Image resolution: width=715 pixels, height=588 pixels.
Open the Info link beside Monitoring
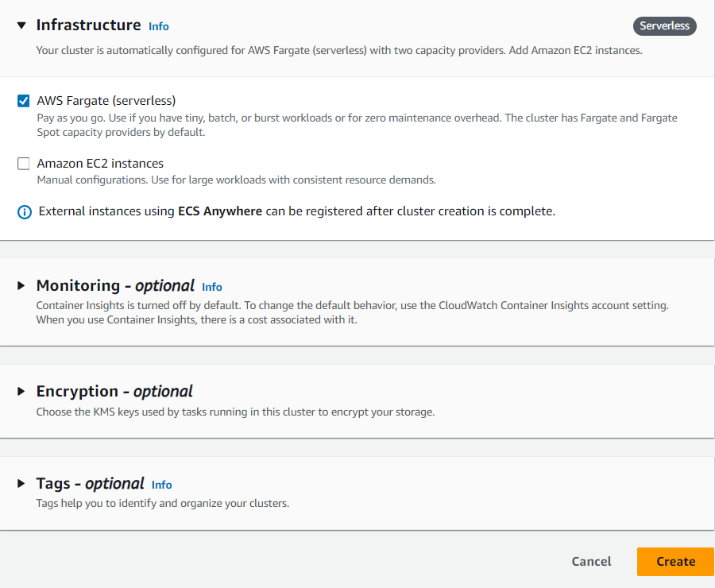pos(212,287)
